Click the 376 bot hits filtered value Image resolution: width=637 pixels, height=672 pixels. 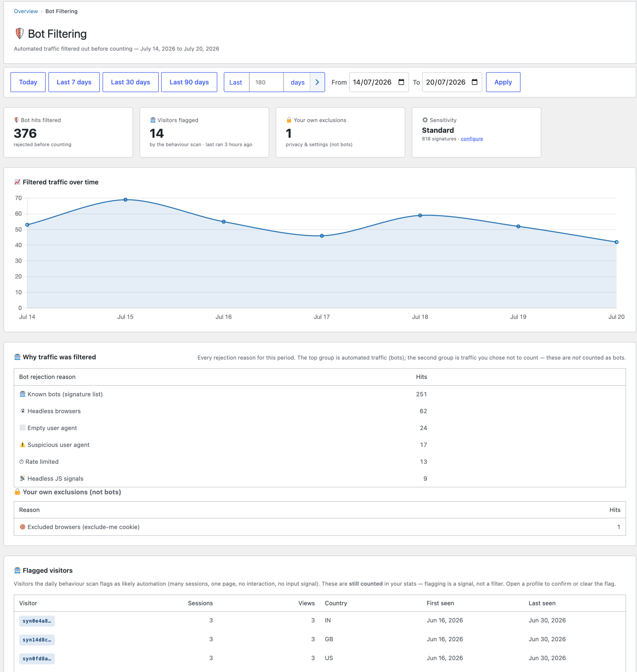pyautogui.click(x=25, y=133)
